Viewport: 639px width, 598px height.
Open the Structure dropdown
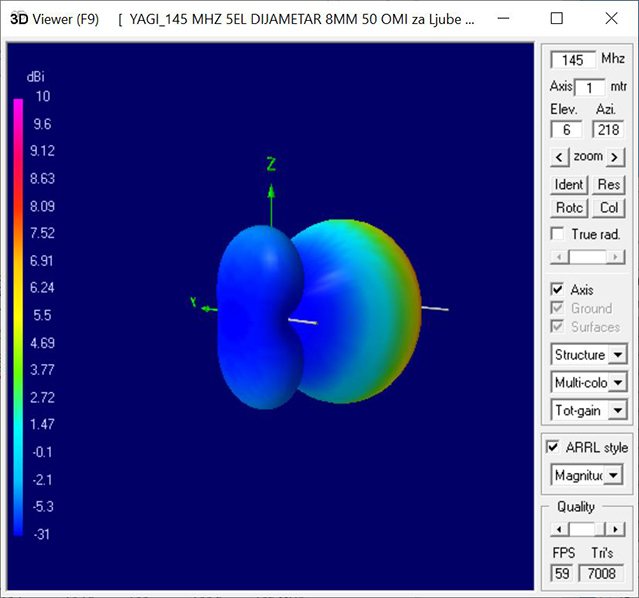(x=618, y=355)
